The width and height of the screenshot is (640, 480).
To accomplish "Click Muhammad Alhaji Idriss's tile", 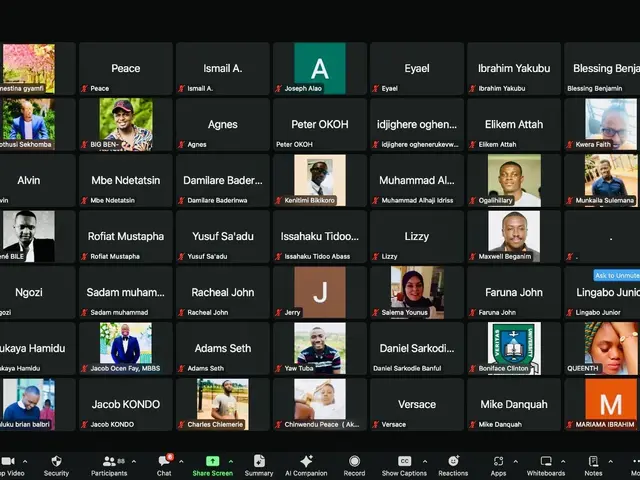I will (x=417, y=180).
